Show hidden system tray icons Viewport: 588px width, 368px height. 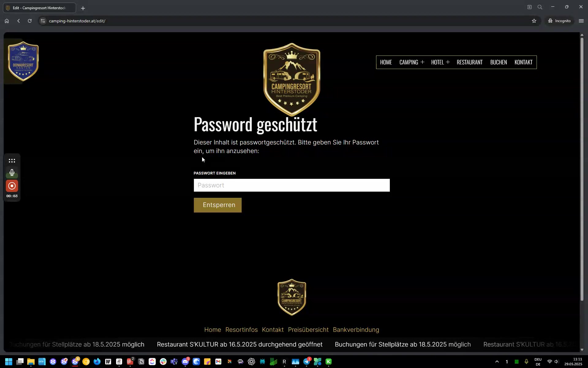[x=497, y=362]
